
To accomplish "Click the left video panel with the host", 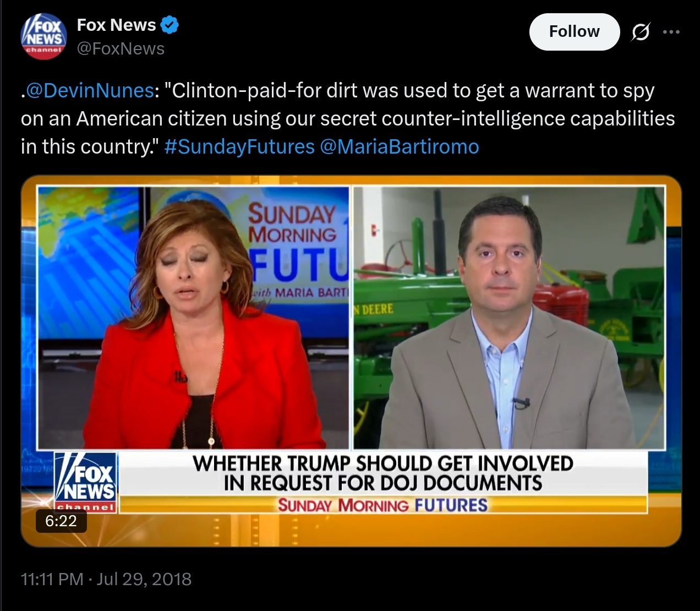I will (193, 318).
